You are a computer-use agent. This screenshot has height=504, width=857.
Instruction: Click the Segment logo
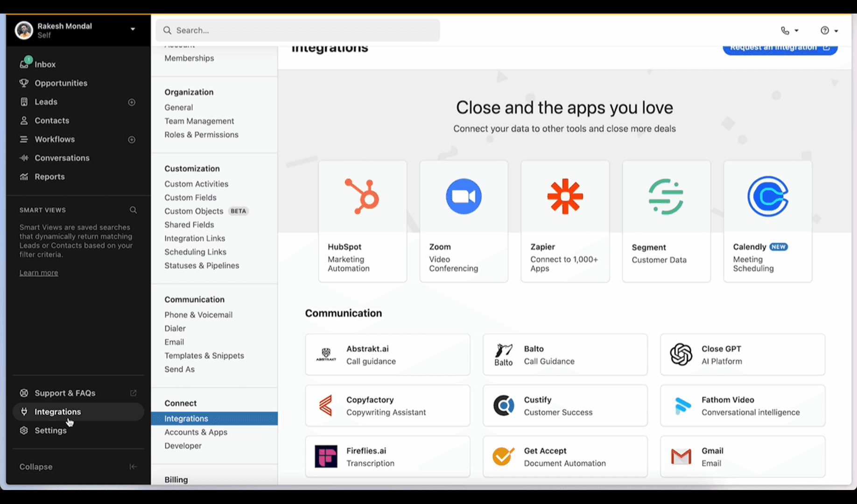coord(666,196)
